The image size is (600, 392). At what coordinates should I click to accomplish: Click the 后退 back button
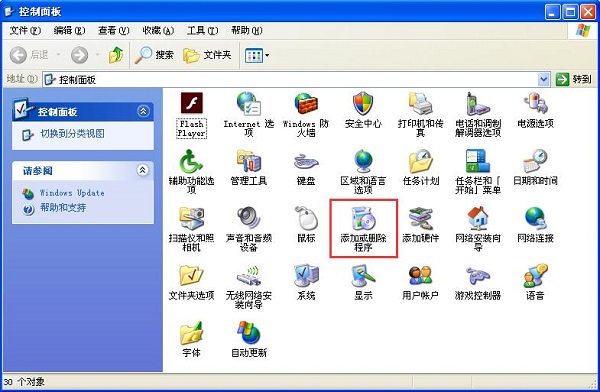(x=30, y=56)
